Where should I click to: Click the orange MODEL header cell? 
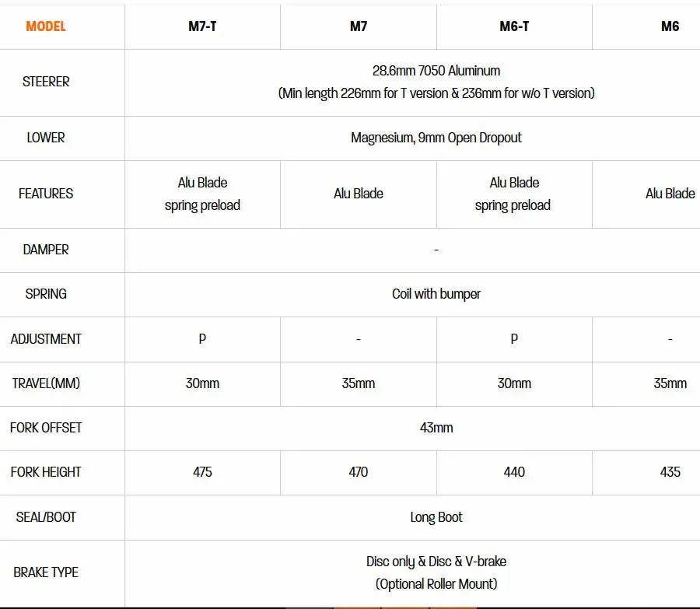pos(46,26)
